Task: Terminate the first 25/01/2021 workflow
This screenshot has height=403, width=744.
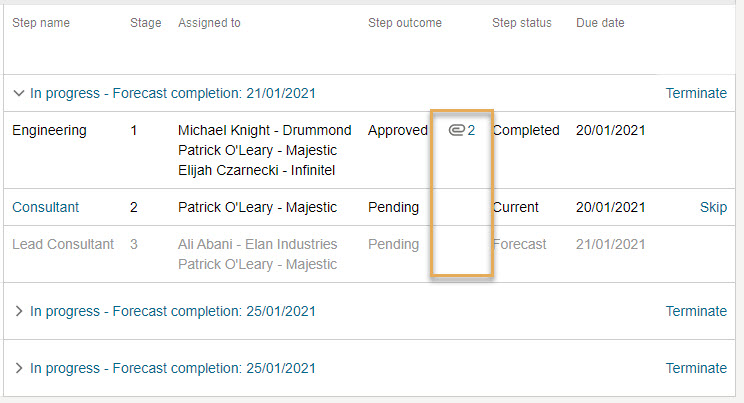Action: click(696, 311)
